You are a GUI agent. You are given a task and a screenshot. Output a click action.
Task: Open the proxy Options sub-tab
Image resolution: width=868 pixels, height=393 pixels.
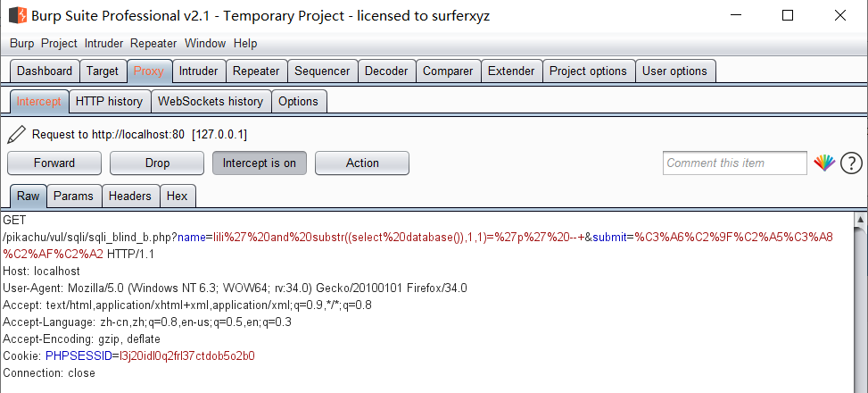coord(298,102)
